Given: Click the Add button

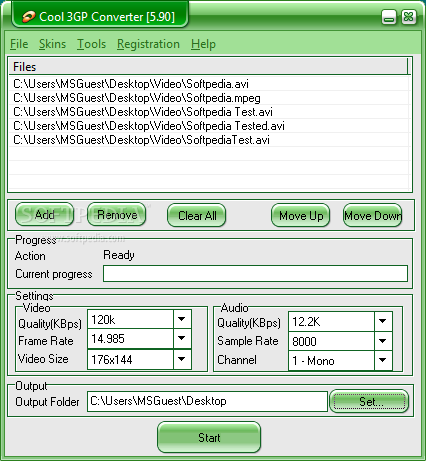Looking at the screenshot, I should pos(45,215).
